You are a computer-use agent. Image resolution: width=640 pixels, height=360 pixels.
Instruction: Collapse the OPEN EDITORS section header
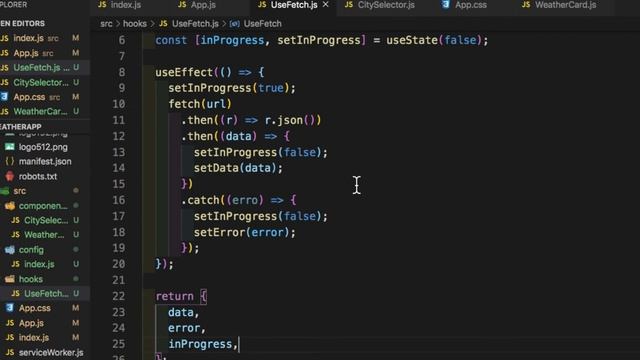pyautogui.click(x=22, y=24)
